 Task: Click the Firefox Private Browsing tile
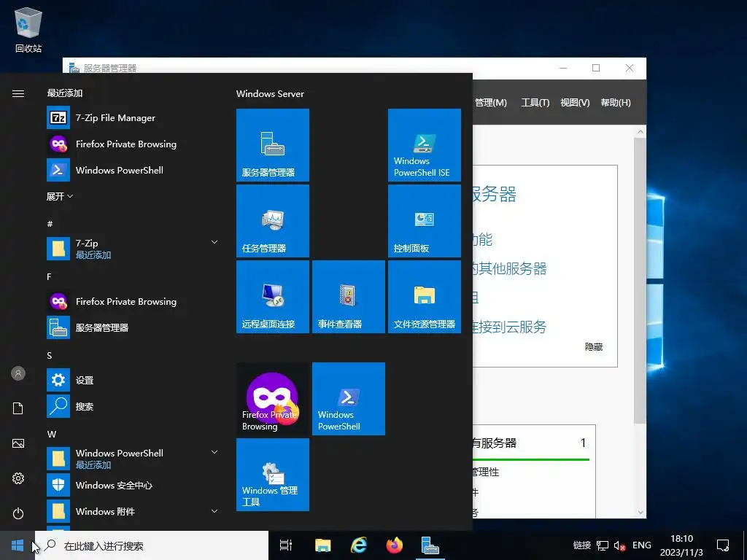(273, 399)
